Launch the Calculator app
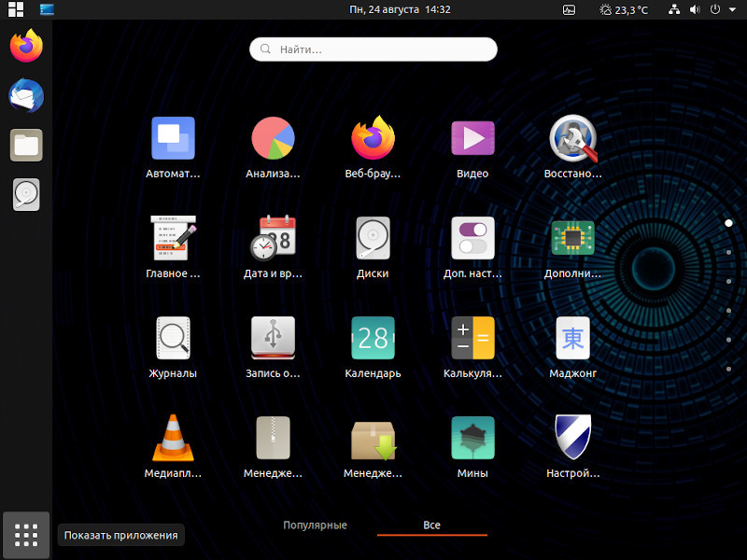The width and height of the screenshot is (747, 560). (x=472, y=339)
